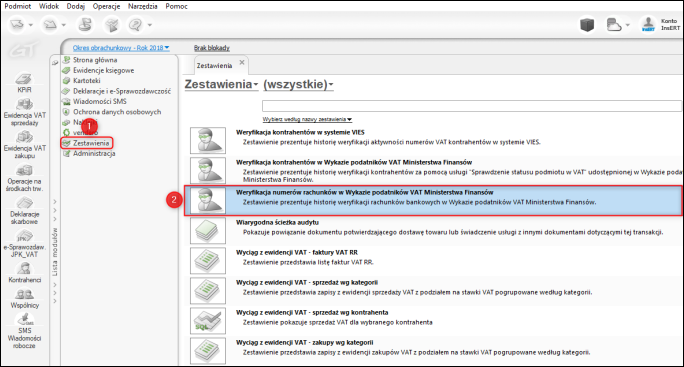Switch to the Zestawienia tab
The image size is (684, 367).
point(214,65)
